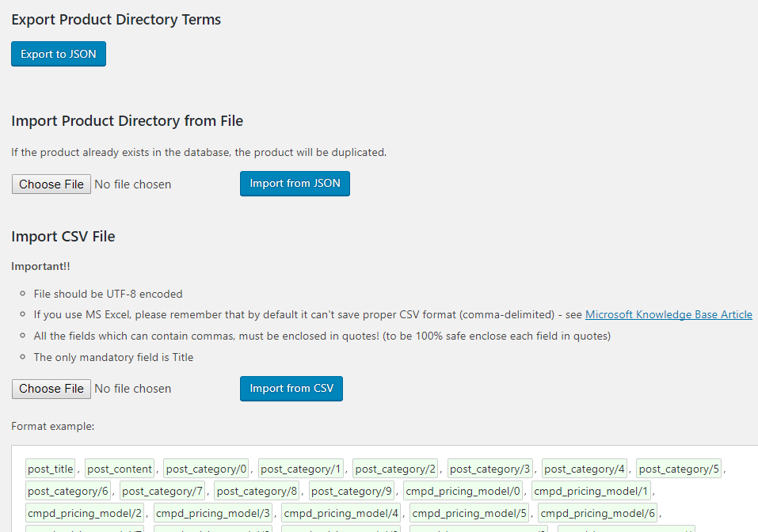
Task: Select the post_content field tag
Action: (120, 469)
